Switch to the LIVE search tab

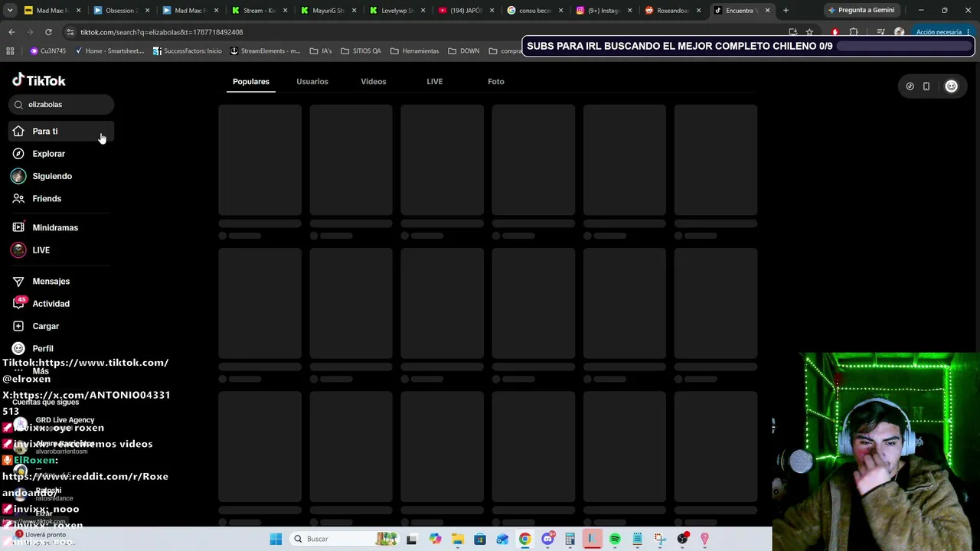point(435,82)
